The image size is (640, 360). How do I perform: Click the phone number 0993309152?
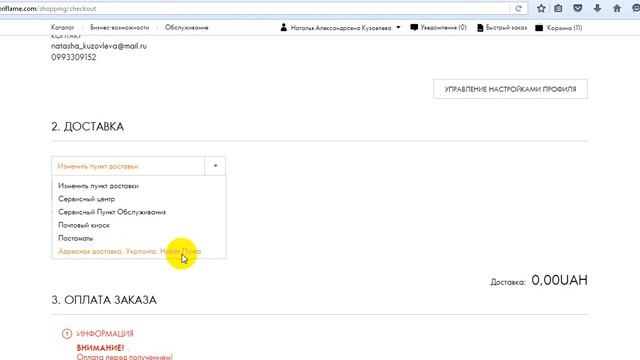pos(73,57)
